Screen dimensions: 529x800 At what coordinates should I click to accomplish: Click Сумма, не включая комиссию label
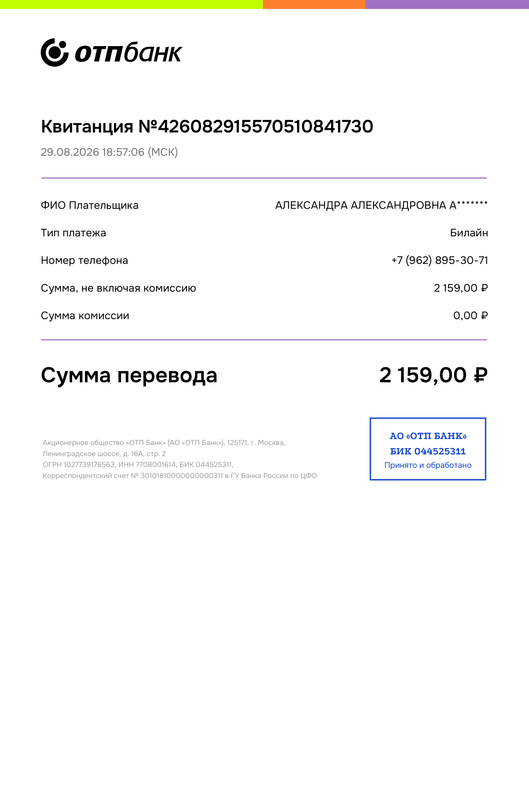pos(118,288)
